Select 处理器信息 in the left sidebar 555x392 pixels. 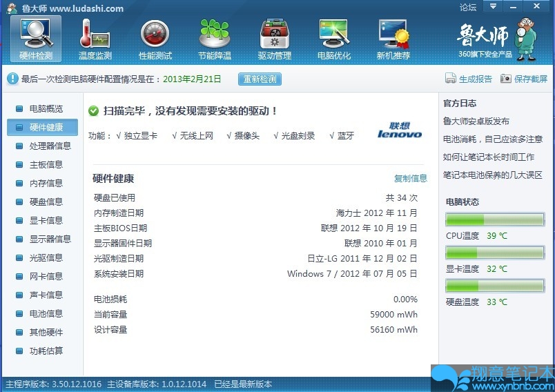(50, 146)
